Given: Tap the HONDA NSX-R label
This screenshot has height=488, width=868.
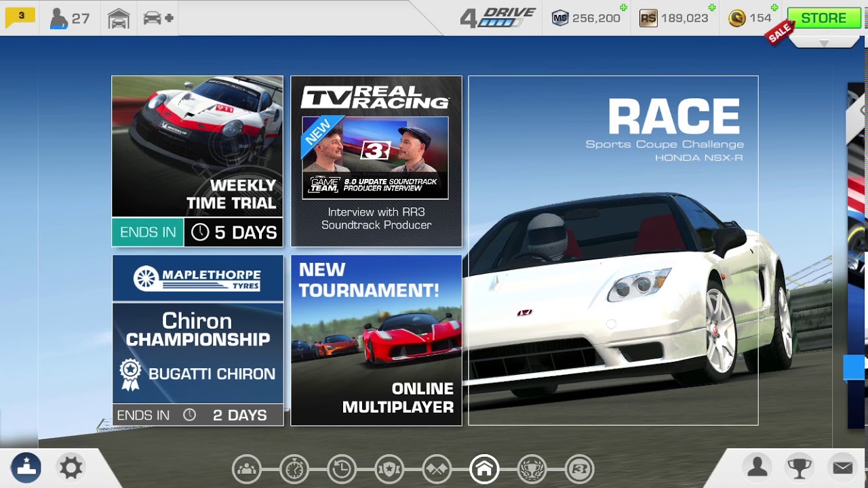Looking at the screenshot, I should click(x=698, y=158).
